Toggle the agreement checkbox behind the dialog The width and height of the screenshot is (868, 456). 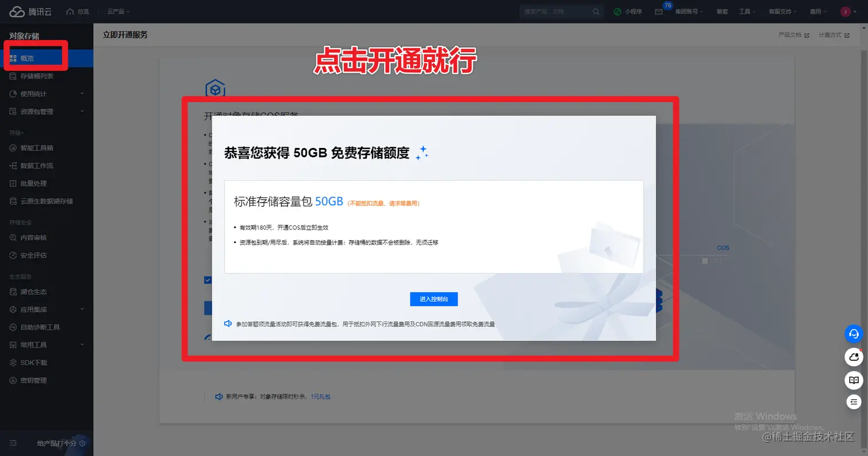pos(208,280)
